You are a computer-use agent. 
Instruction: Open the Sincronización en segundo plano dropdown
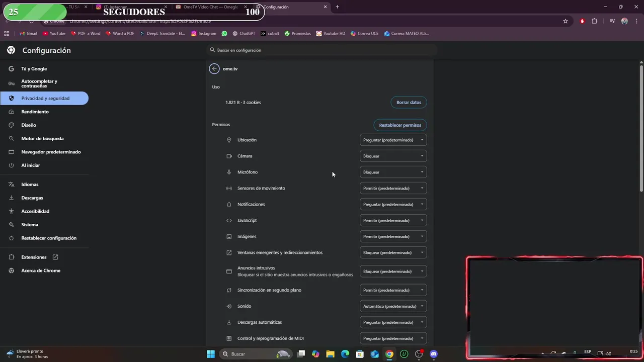(393, 290)
